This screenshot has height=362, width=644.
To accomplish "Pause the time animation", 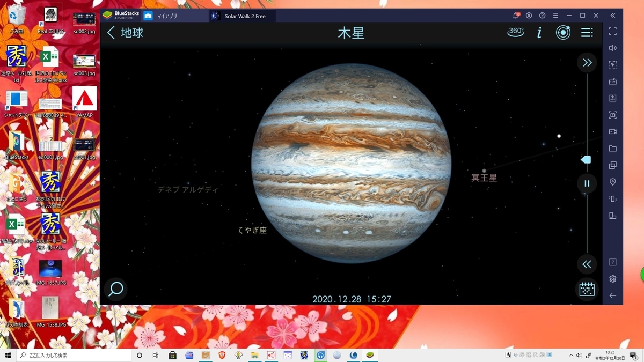I will click(587, 183).
